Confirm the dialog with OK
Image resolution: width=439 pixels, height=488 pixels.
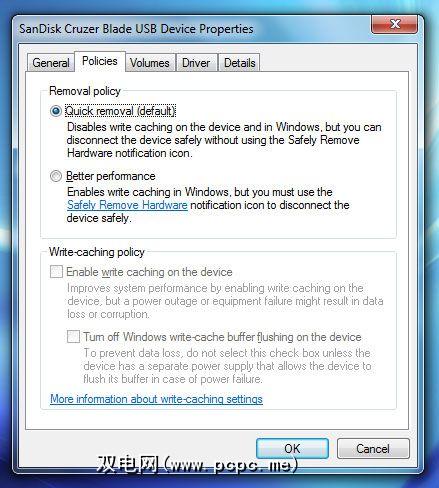coord(292,449)
